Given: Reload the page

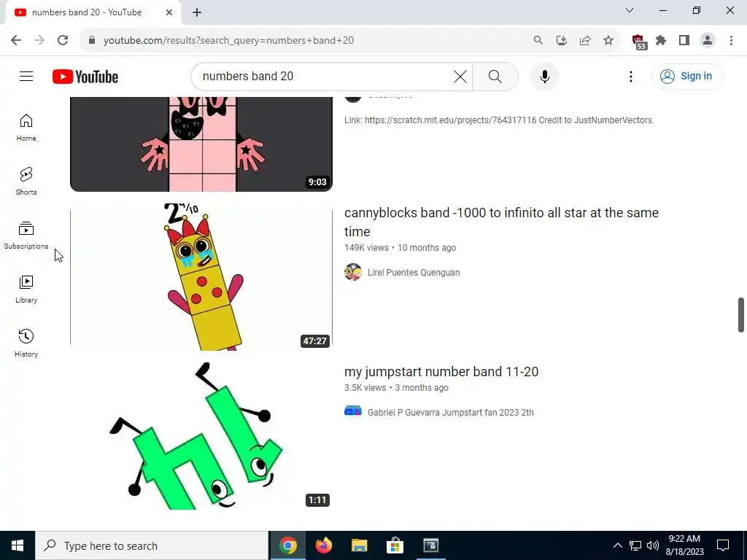Looking at the screenshot, I should [63, 40].
